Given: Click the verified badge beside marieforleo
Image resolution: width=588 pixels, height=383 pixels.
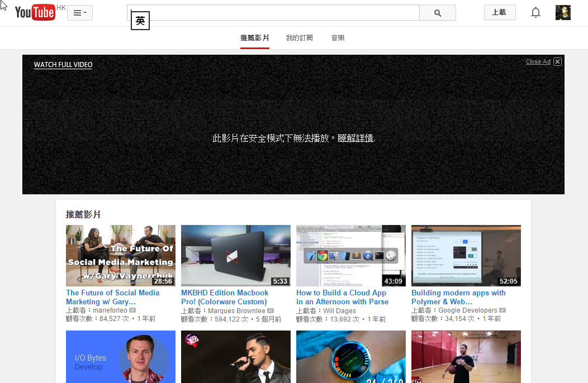Looking at the screenshot, I should (132, 310).
